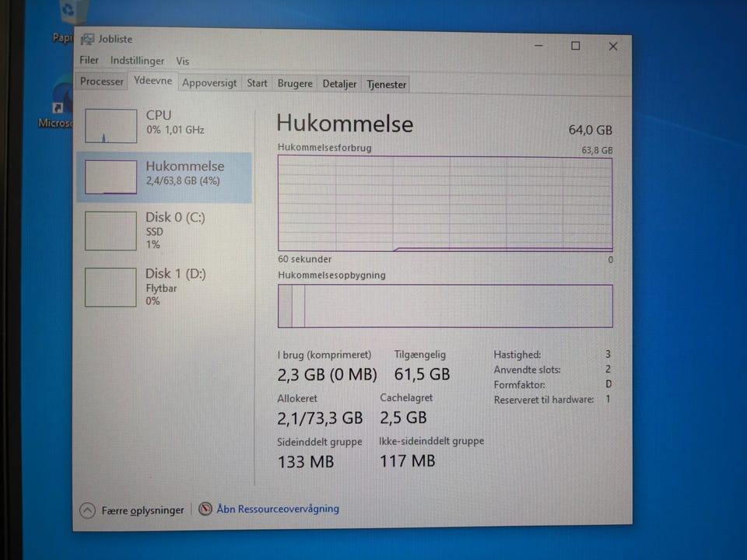Click the Fewer details chevron icon

[88, 510]
